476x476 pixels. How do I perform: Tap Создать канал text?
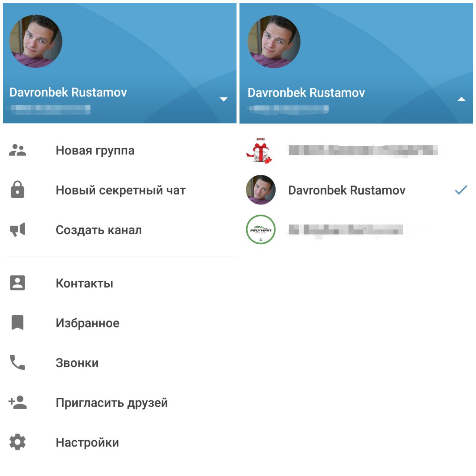point(99,230)
